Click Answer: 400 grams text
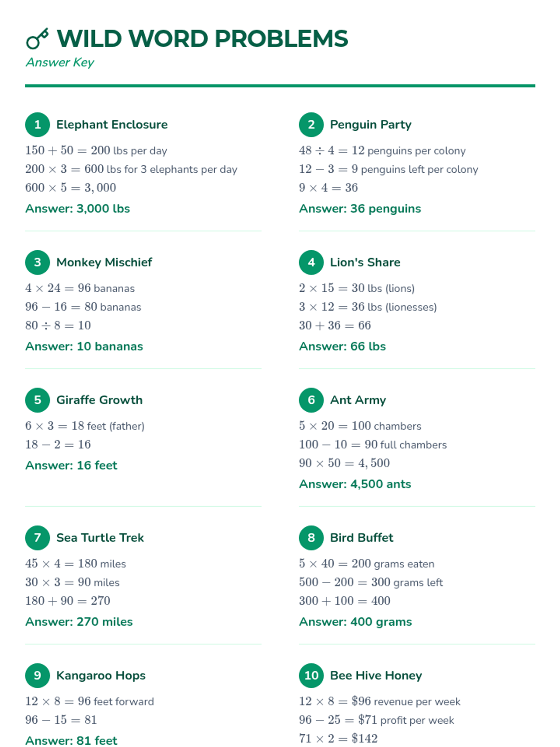Image resolution: width=560 pixels, height=747 pixels. pyautogui.click(x=356, y=622)
